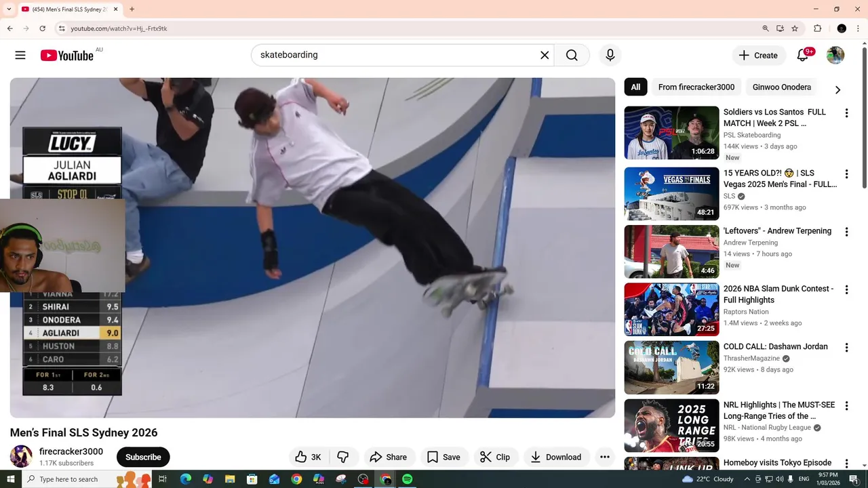Open Microsoft Edge from the taskbar
This screenshot has height=488, width=868.
click(186, 479)
